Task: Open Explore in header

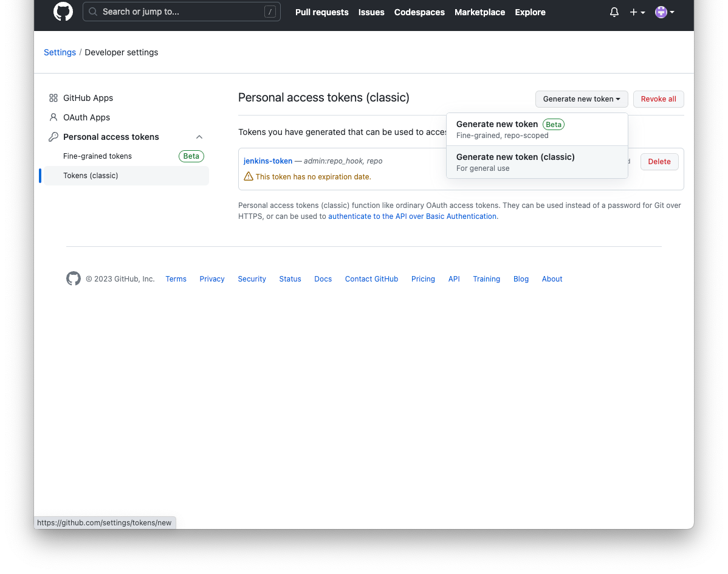Action: point(530,12)
